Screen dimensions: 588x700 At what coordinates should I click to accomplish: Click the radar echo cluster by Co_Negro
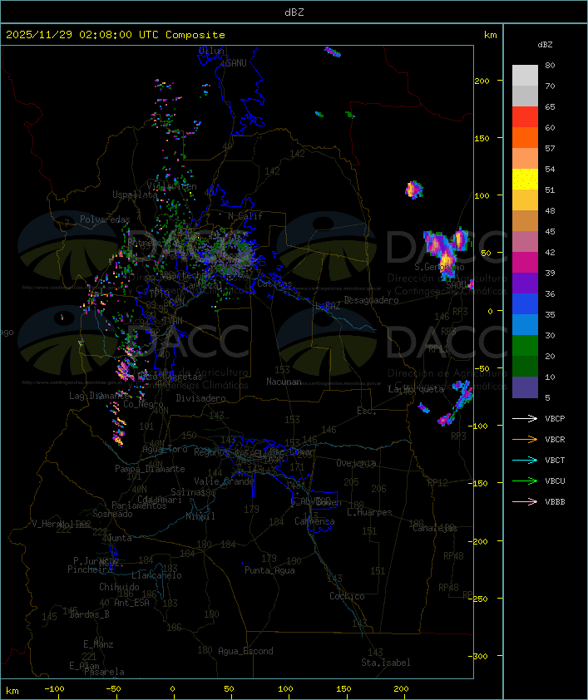(118, 423)
